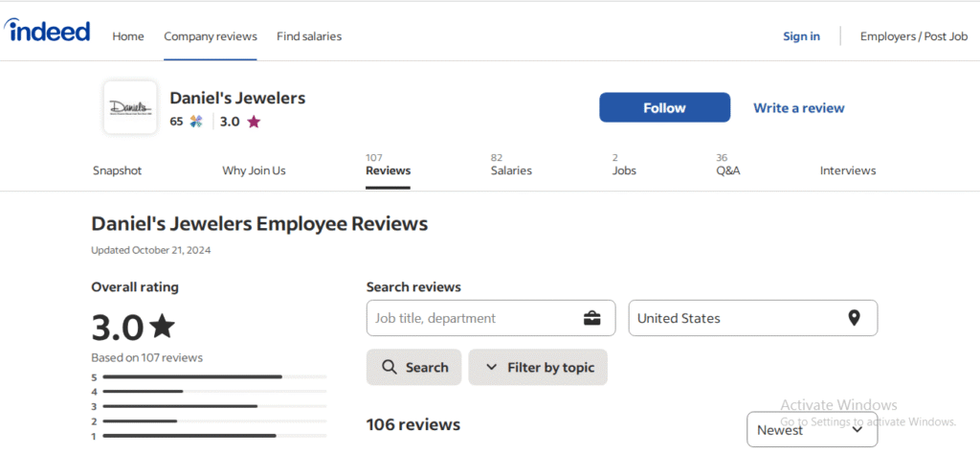
Task: Click the briefcase icon in job title field
Action: pyautogui.click(x=591, y=318)
